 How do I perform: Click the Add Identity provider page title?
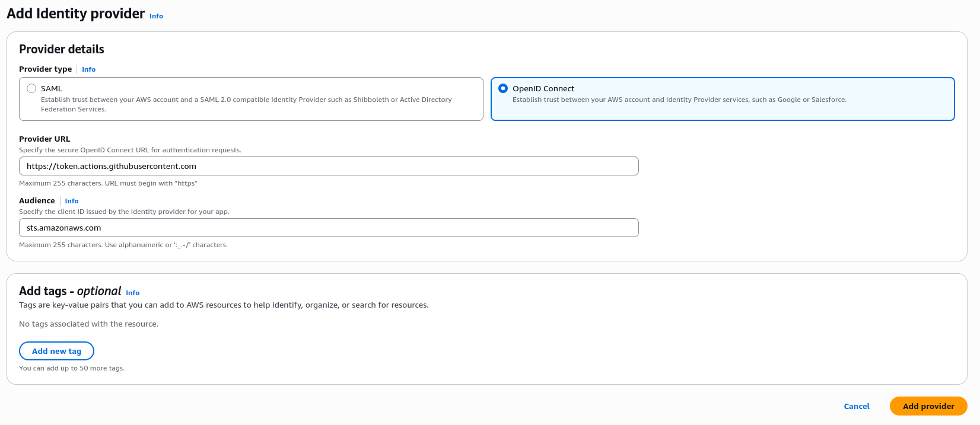pyautogui.click(x=76, y=14)
